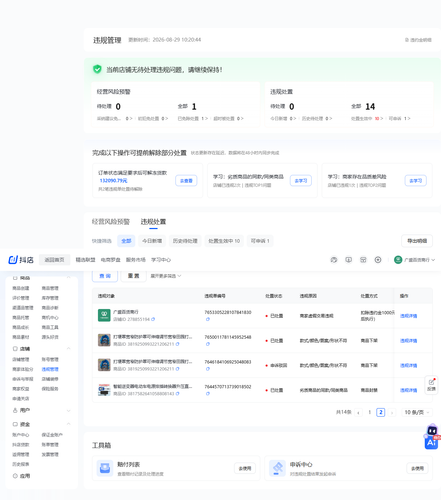Click the 去查看 button for frozen funds
This screenshot has width=441, height=500.
pos(186,181)
